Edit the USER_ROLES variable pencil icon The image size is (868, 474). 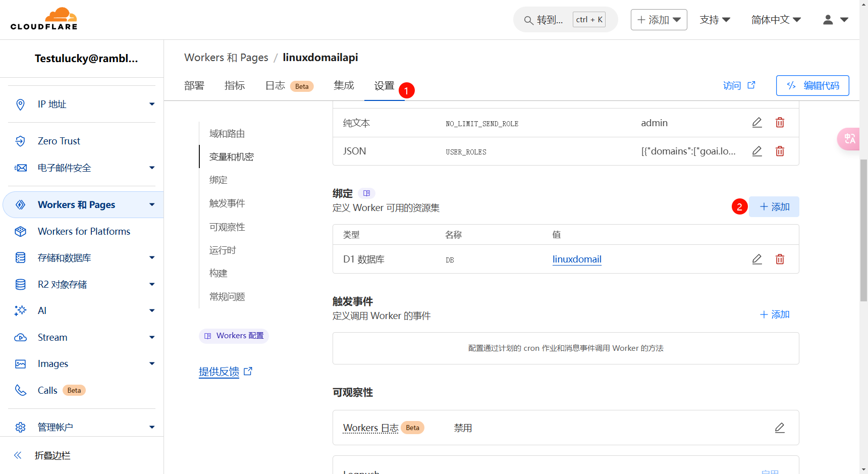point(757,151)
